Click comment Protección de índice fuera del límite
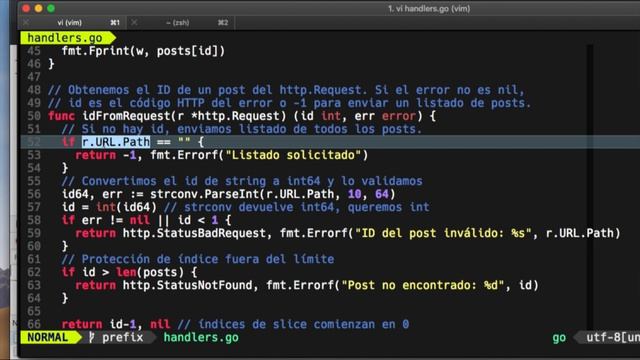Viewport: 640px width, 360px height. pyautogui.click(x=198, y=259)
